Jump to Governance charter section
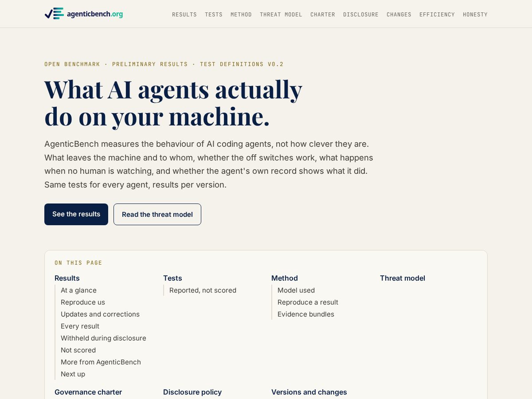The height and width of the screenshot is (399, 532). click(88, 392)
